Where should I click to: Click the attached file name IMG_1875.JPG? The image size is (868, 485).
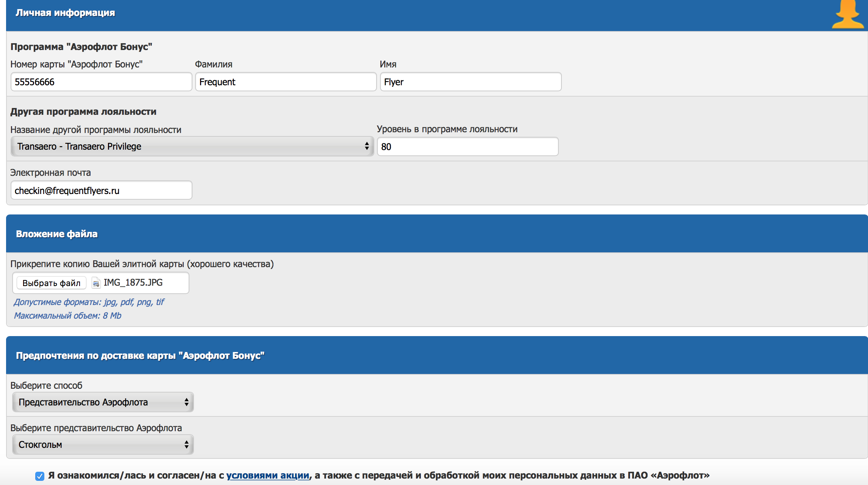(x=133, y=283)
